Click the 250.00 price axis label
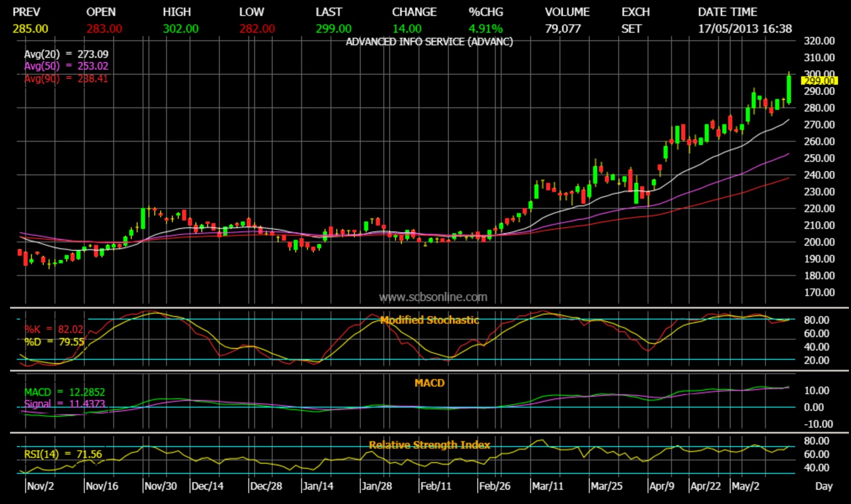The image size is (851, 504). (x=819, y=158)
